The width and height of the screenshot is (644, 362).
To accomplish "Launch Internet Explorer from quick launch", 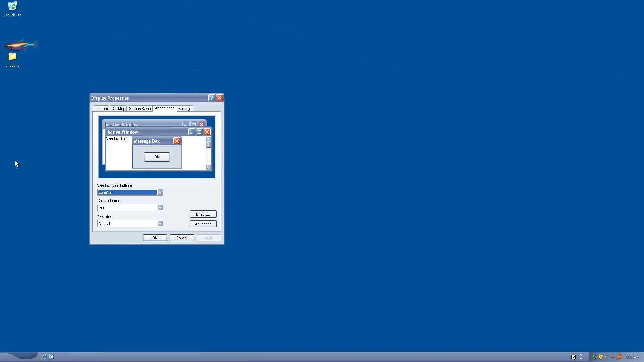I will coord(44,357).
